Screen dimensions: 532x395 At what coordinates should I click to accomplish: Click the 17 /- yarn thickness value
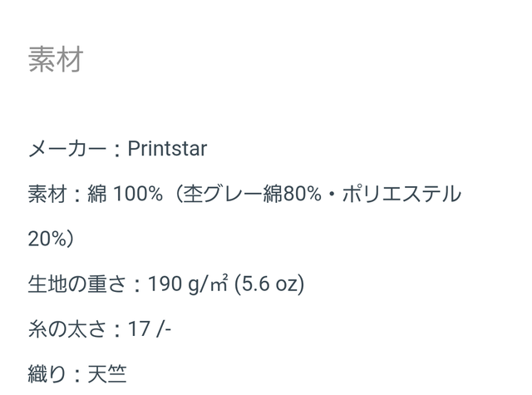[150, 328]
